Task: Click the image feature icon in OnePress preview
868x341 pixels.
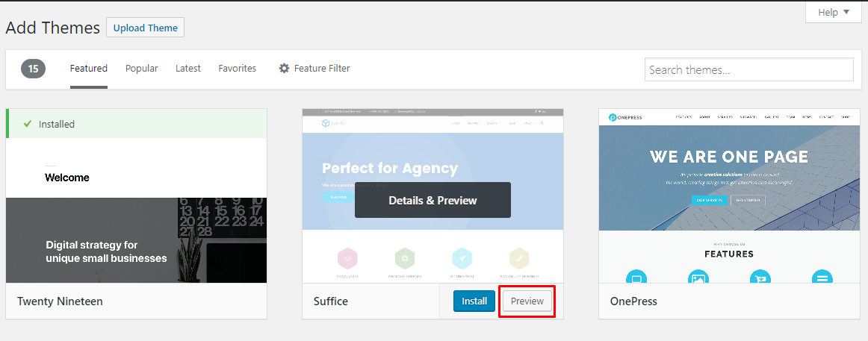Action: pyautogui.click(x=698, y=277)
